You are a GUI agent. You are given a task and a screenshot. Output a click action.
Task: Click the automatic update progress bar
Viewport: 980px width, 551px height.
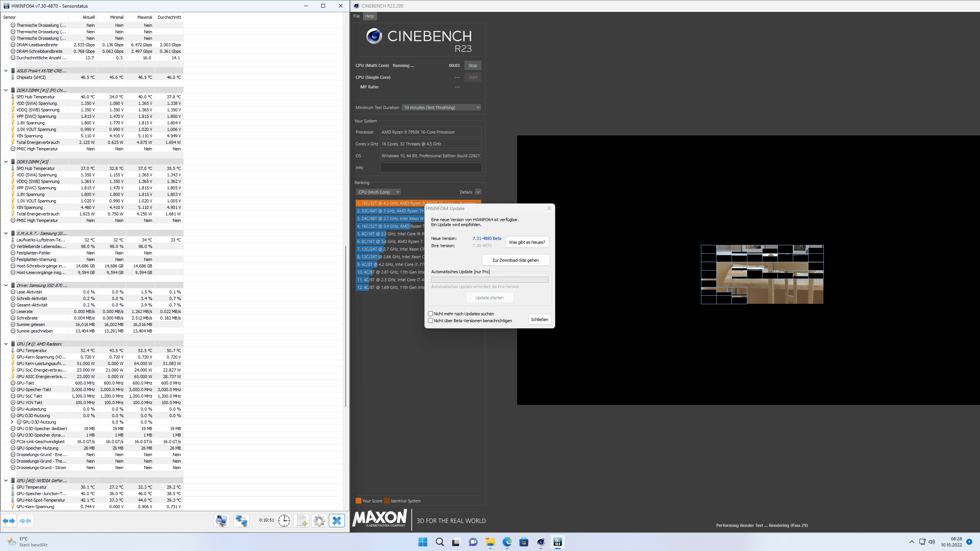pos(490,280)
